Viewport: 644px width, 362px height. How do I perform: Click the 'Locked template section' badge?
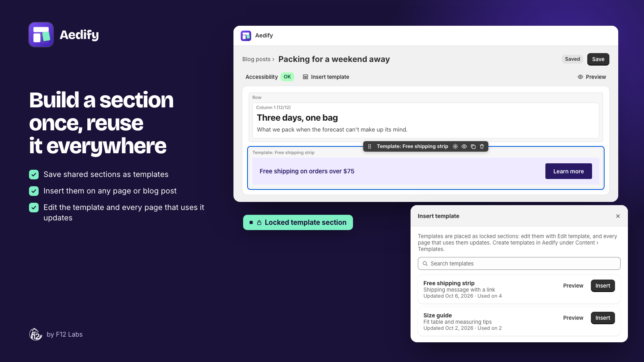298,222
